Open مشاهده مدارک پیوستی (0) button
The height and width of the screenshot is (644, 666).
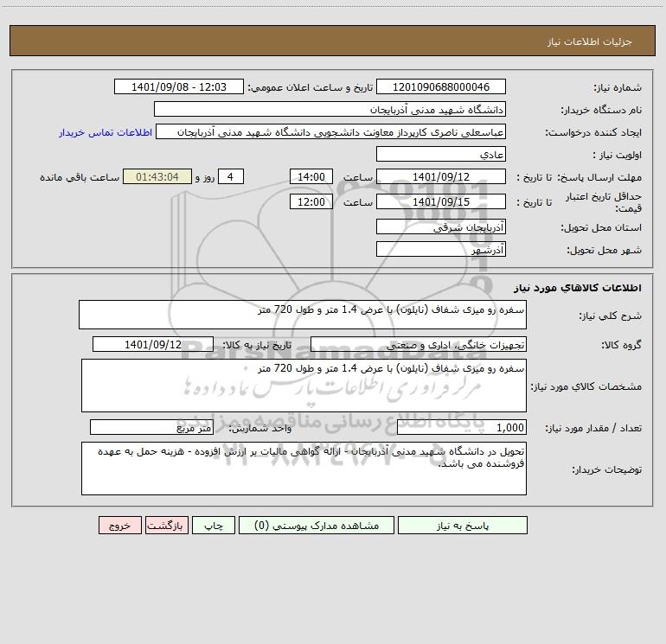point(317,525)
